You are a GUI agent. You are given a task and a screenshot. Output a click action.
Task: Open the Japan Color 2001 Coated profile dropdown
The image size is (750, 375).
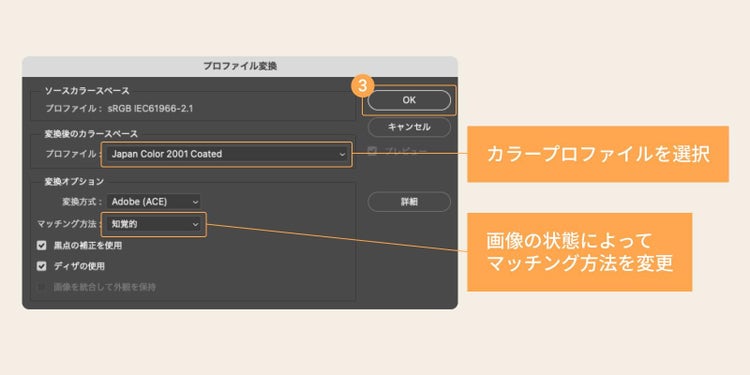[x=227, y=154]
